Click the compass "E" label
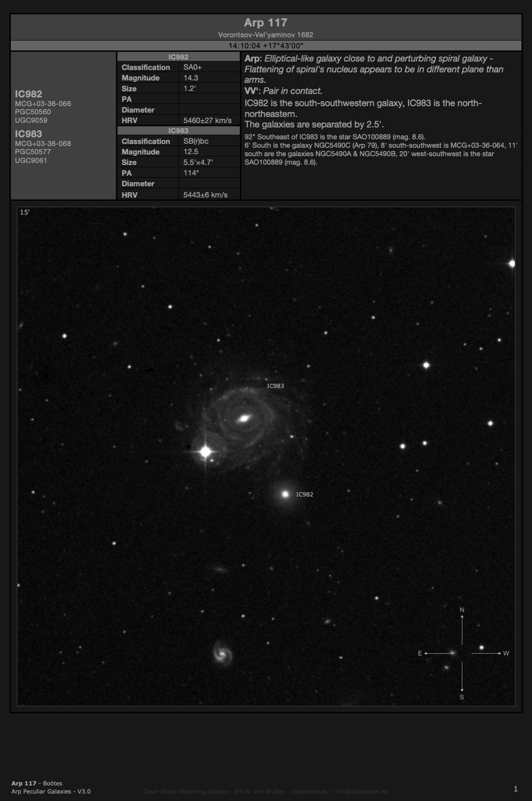532x801 pixels. pyautogui.click(x=420, y=653)
